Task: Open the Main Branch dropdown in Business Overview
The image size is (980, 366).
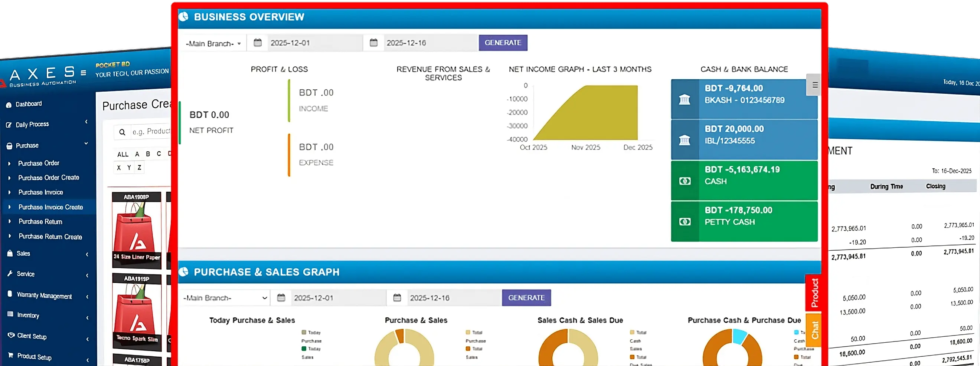Action: (213, 43)
